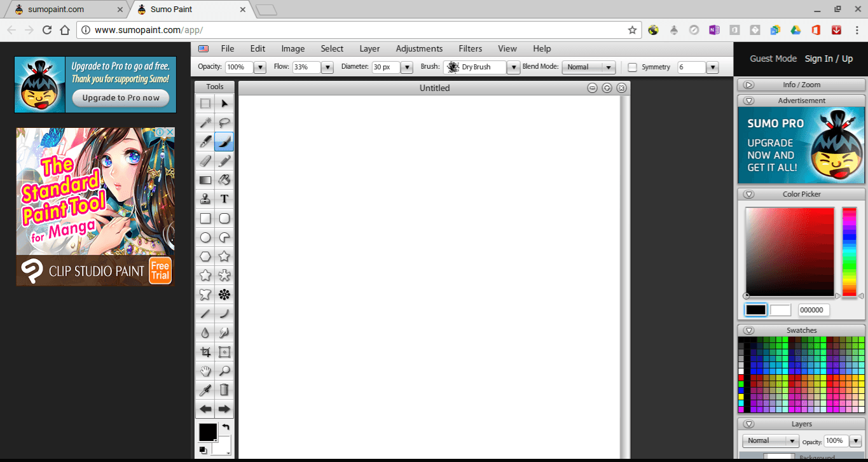Select the Paint Bucket tool
The image size is (868, 462).
pyautogui.click(x=224, y=180)
